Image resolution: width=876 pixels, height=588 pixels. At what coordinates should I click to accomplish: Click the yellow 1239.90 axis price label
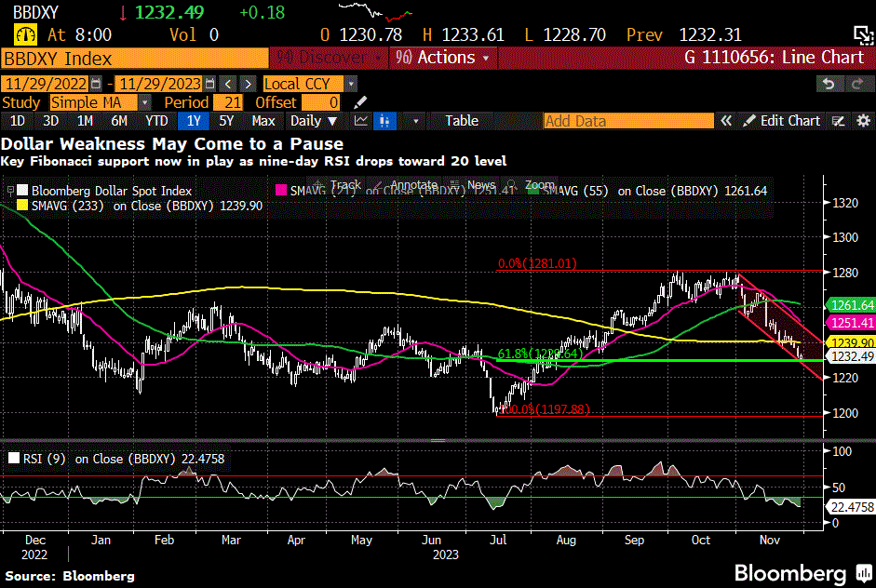click(x=852, y=342)
